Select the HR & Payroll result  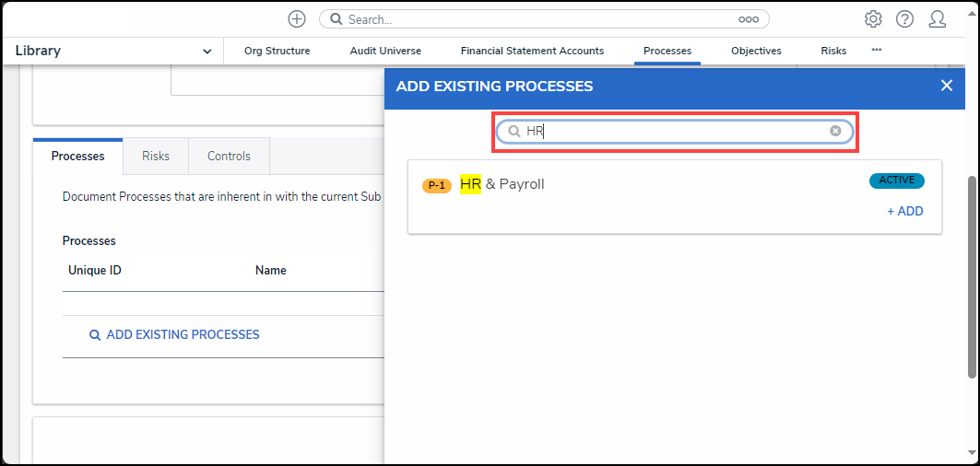coord(502,184)
